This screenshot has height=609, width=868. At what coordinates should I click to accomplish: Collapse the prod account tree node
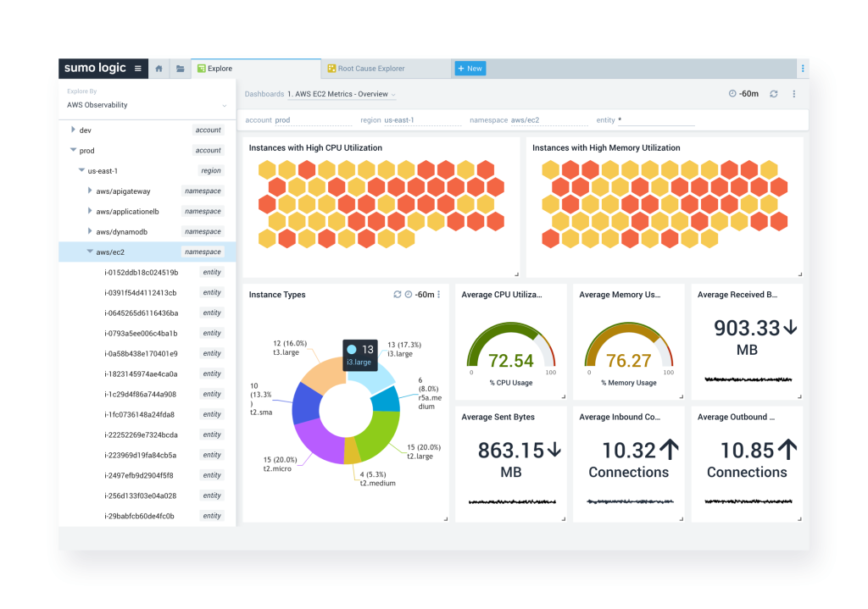[73, 150]
